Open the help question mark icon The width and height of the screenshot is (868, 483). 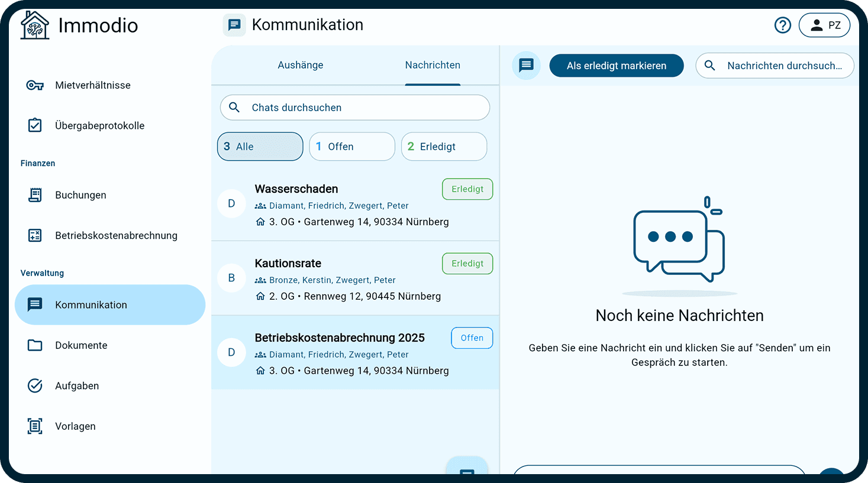(783, 25)
